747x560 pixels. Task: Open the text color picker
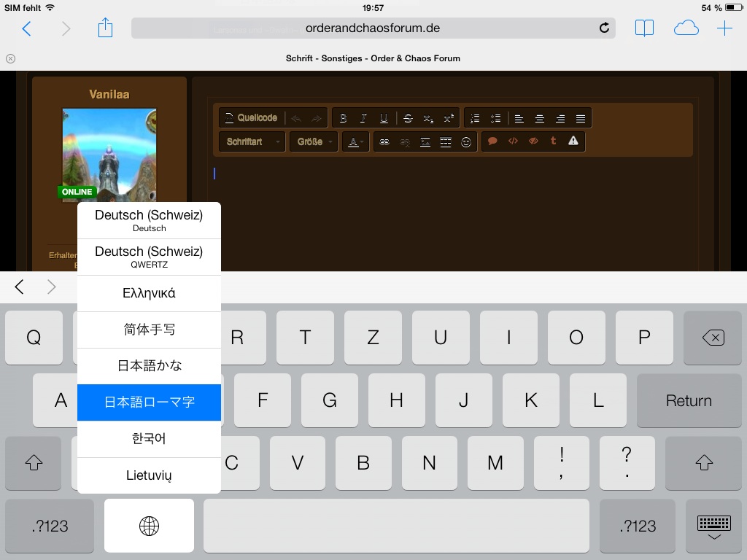click(x=355, y=141)
